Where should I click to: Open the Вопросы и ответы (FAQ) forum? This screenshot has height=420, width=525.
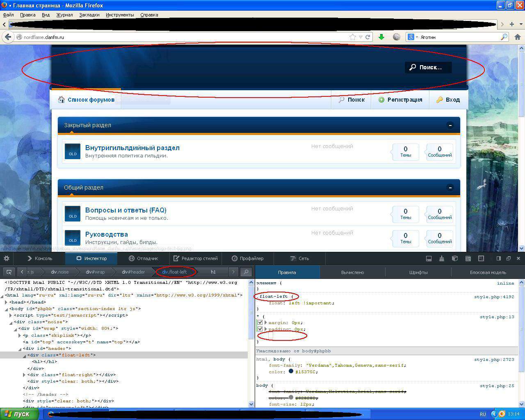pos(126,210)
